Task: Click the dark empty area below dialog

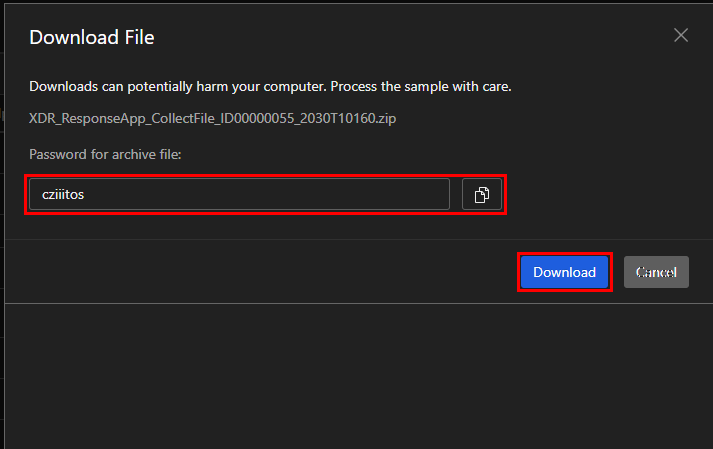Action: pos(356,380)
